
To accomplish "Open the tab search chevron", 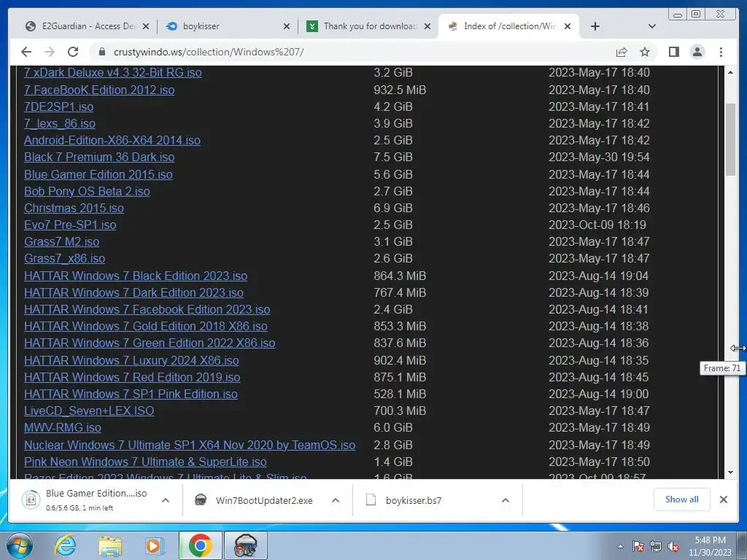I will pos(651,26).
